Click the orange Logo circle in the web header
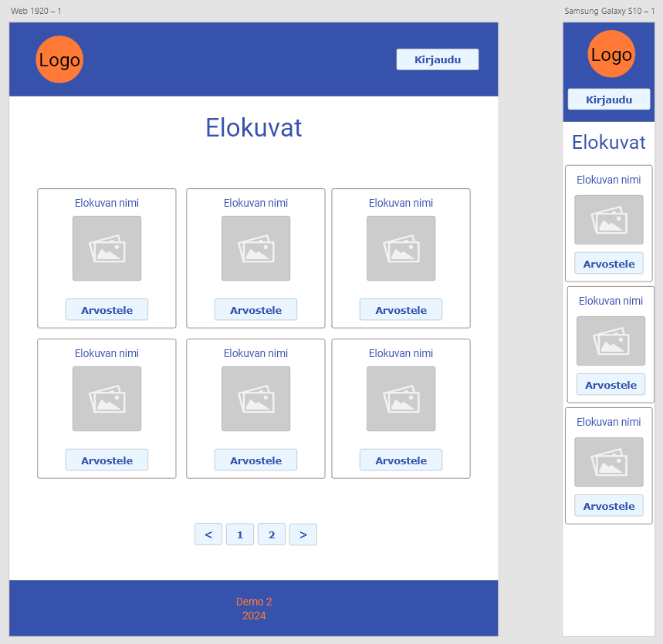 [59, 59]
